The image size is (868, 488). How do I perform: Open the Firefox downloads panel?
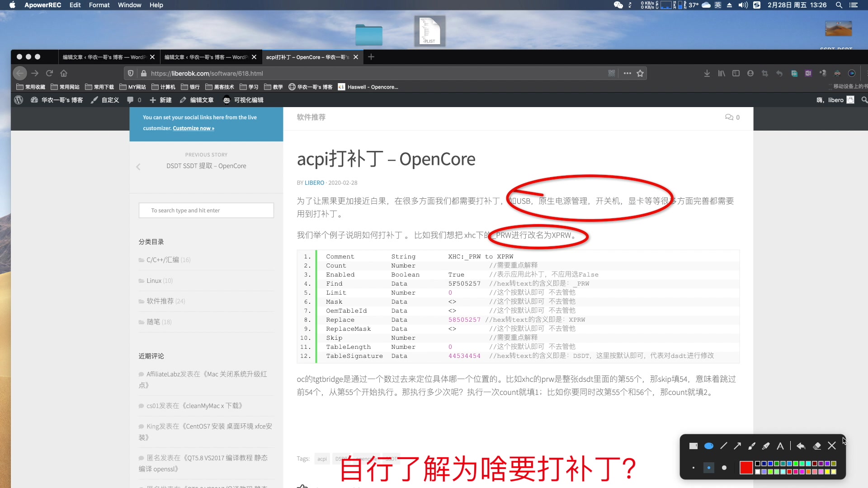(707, 73)
